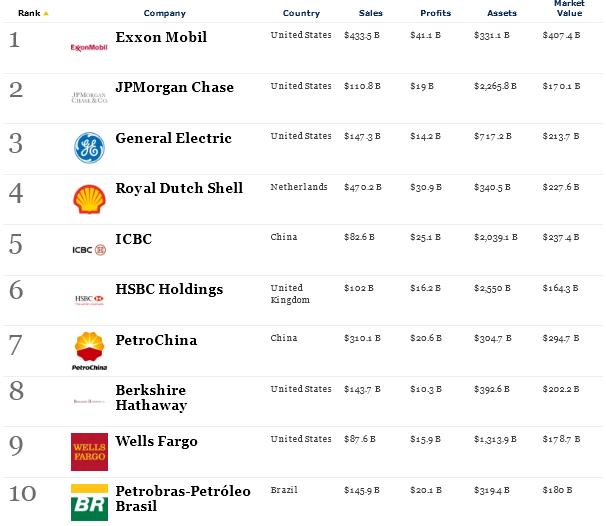The width and height of the screenshot is (606, 526).
Task: Click the JPMorgan Chase logo
Action: pyautogui.click(x=89, y=97)
